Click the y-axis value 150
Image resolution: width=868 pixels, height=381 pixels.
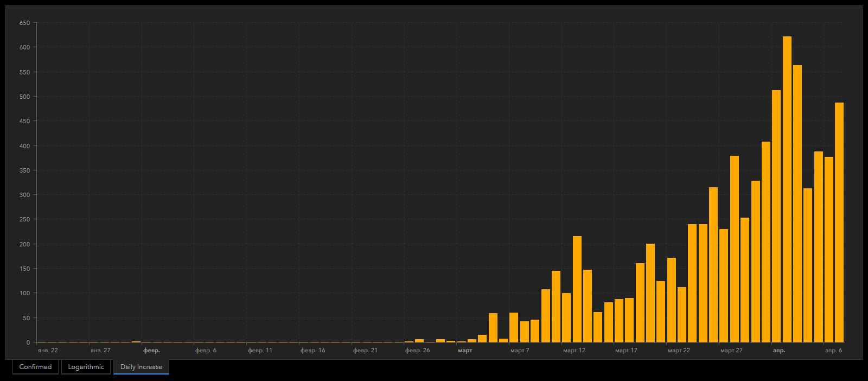pos(24,269)
